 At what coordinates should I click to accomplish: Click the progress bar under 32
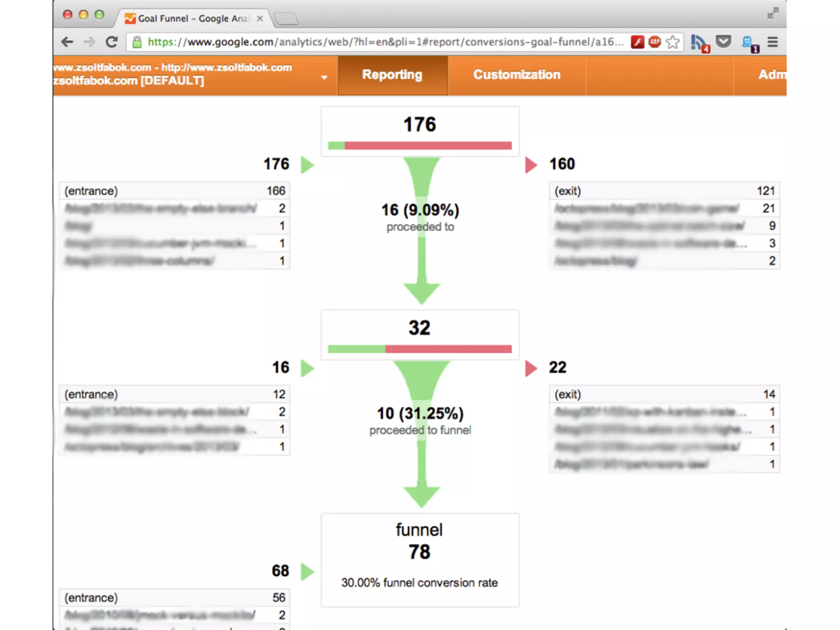click(420, 349)
